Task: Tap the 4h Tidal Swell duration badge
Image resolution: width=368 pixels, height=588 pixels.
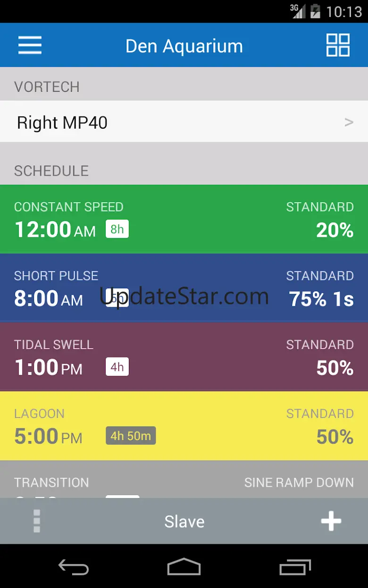Action: click(117, 367)
